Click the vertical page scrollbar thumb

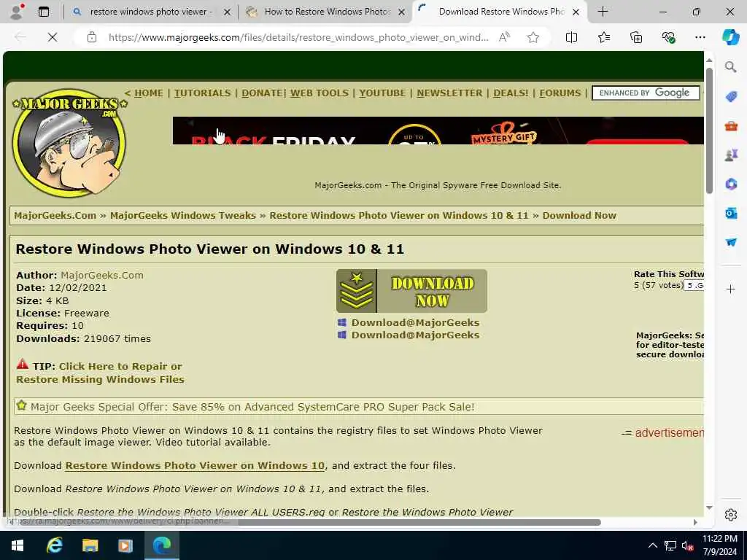coord(709,131)
